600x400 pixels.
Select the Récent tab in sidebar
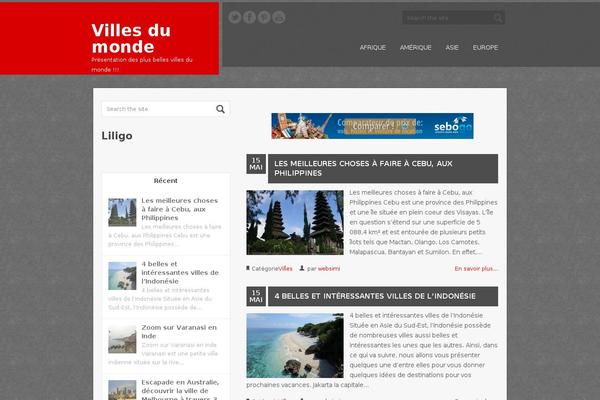click(x=166, y=181)
